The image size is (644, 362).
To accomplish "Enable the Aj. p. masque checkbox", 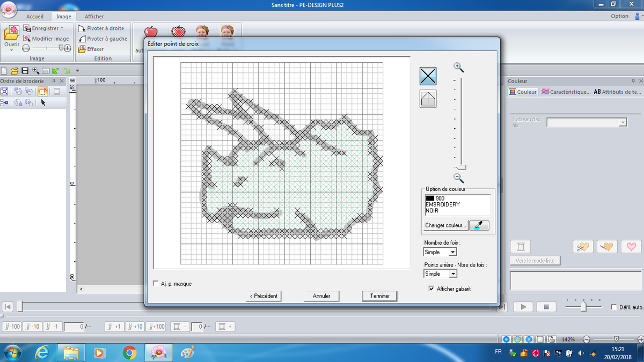I will click(156, 284).
